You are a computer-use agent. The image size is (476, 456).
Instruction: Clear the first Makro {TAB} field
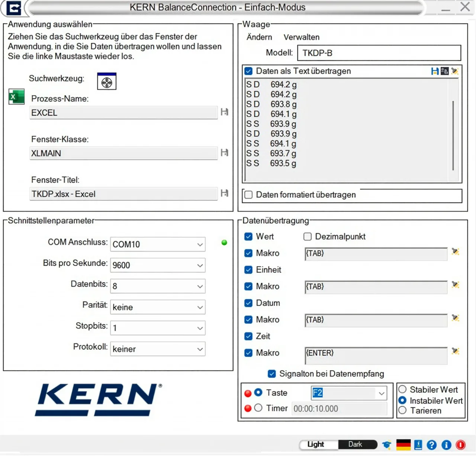click(x=456, y=252)
